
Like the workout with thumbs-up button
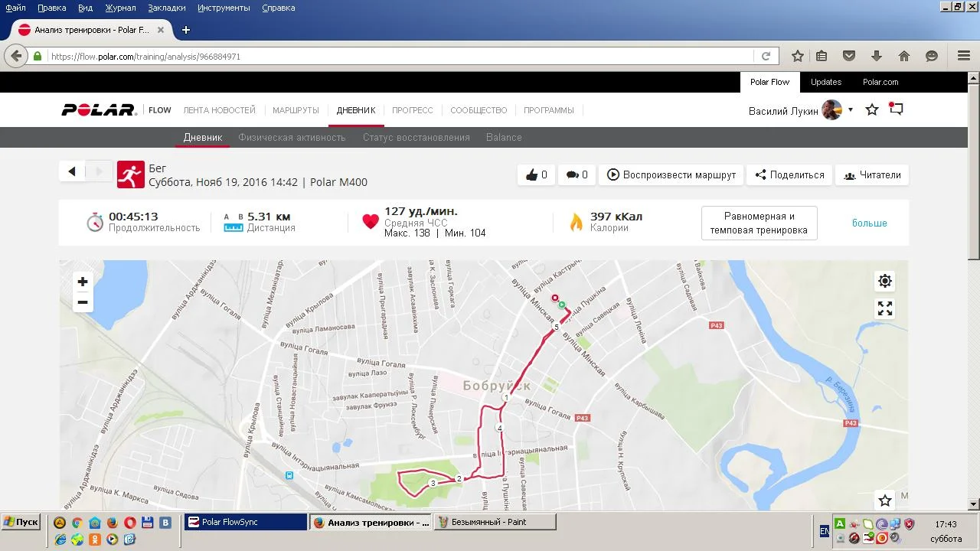tap(536, 174)
